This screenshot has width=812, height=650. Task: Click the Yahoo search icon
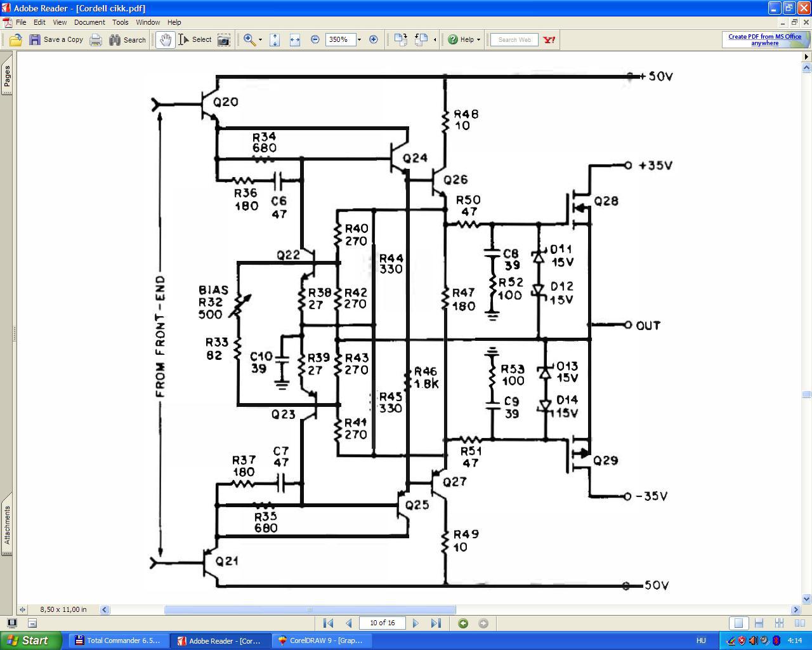pyautogui.click(x=549, y=39)
